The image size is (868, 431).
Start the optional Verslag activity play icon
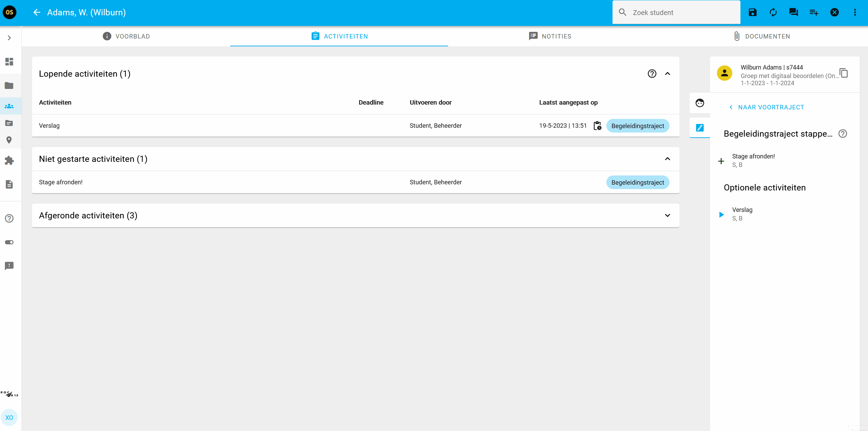(721, 215)
